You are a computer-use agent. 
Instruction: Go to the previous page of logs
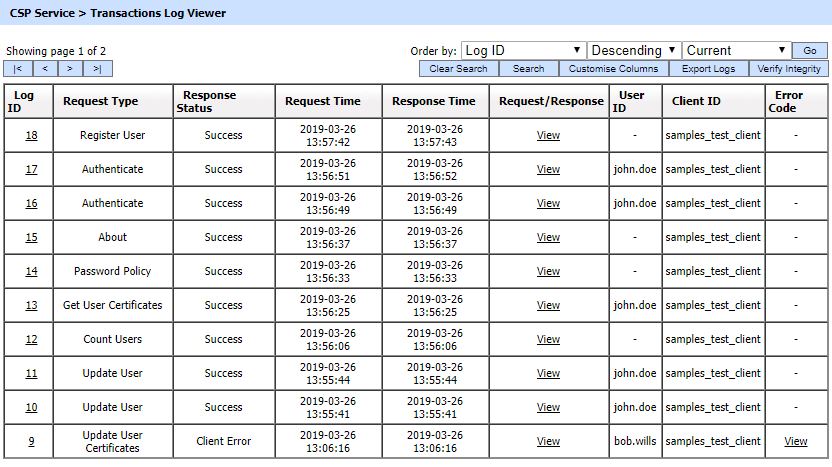click(45, 69)
